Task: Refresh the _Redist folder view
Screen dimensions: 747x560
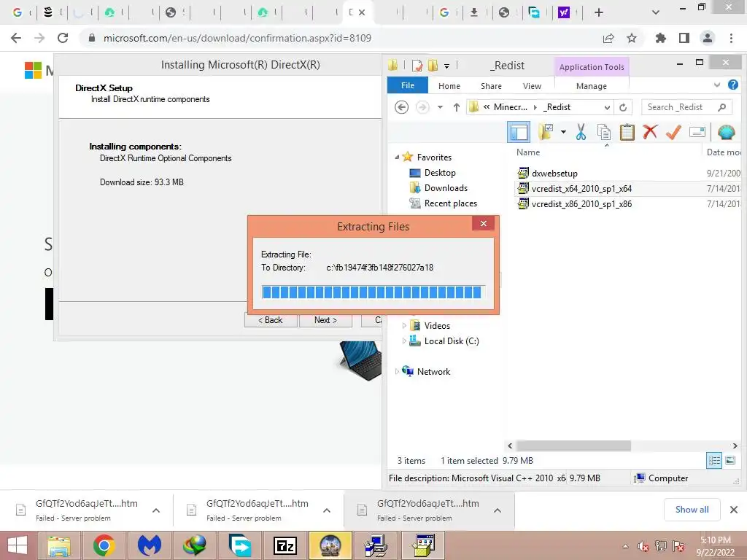Action: [x=623, y=107]
